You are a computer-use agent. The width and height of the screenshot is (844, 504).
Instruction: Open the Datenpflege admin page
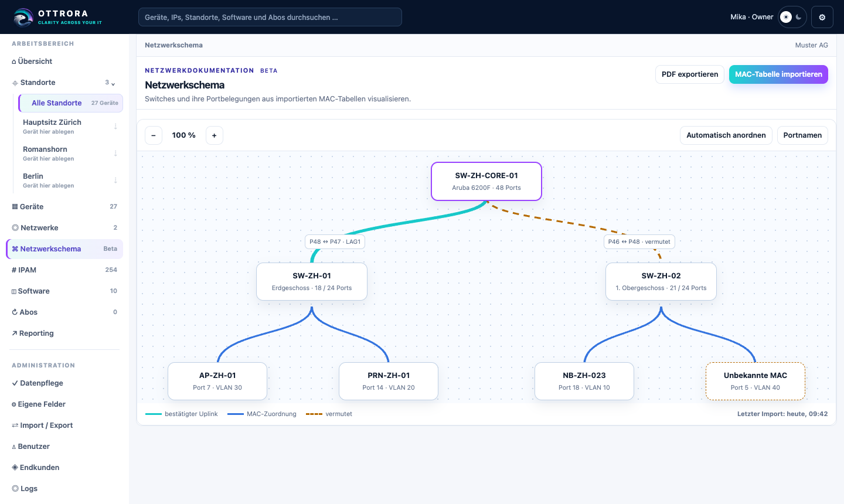click(x=64, y=383)
